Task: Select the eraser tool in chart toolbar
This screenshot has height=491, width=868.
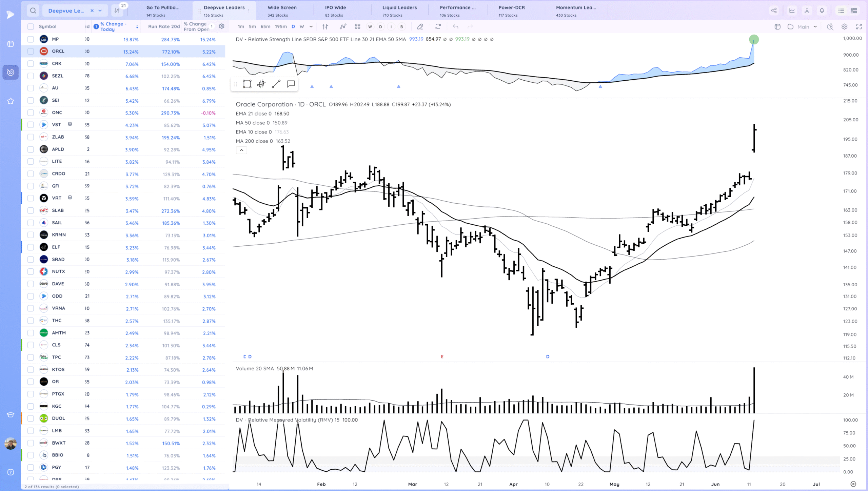Action: pos(420,26)
